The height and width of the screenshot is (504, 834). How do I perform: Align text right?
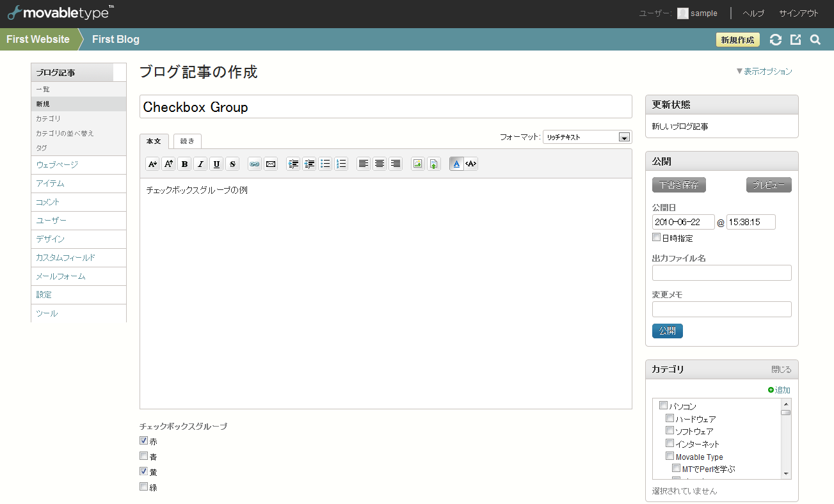(x=396, y=164)
